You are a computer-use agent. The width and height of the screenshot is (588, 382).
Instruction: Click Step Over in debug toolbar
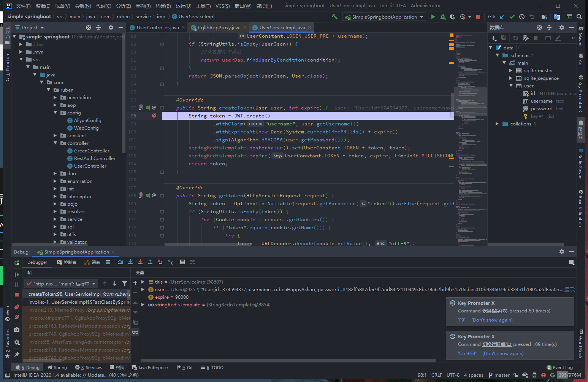(x=120, y=262)
